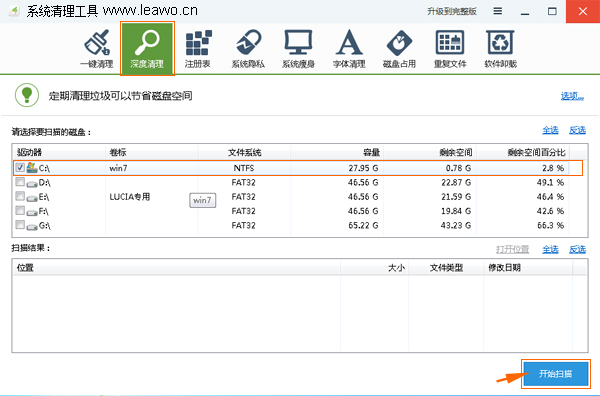This screenshot has width=600, height=396.
Task: Open the 一键清理 one-click cleanup tool
Action: pos(97,48)
